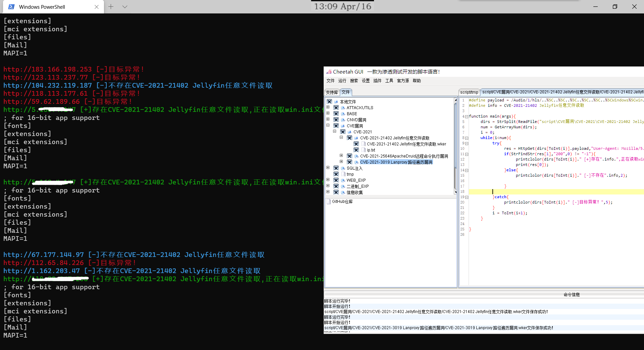Collapse the CVE-2021-21402 Jellyfin folder node
Viewport: 644px width, 350px height.
[341, 137]
